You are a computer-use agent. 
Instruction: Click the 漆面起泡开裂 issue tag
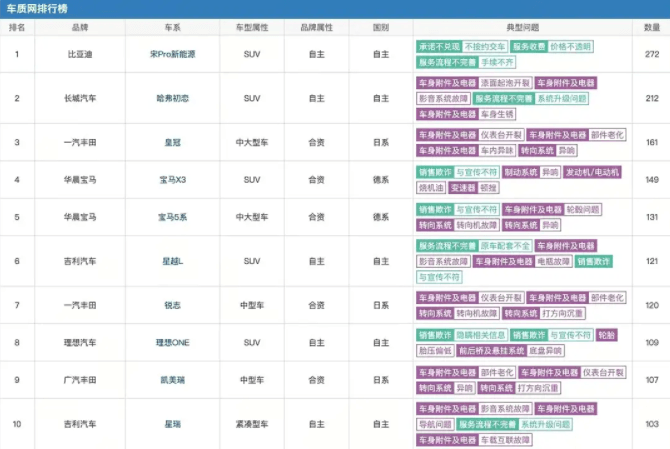click(505, 83)
